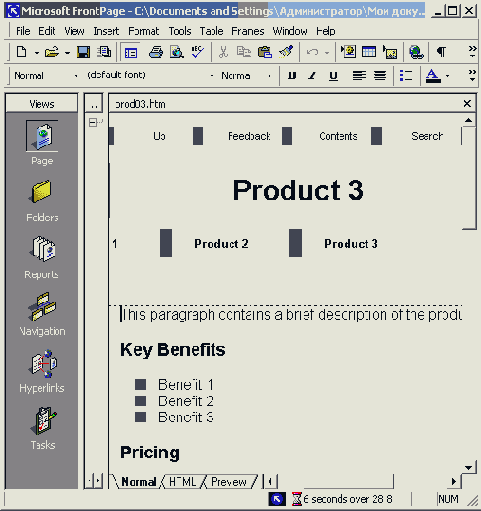Open the Format menu
The image size is (481, 511).
click(x=144, y=31)
